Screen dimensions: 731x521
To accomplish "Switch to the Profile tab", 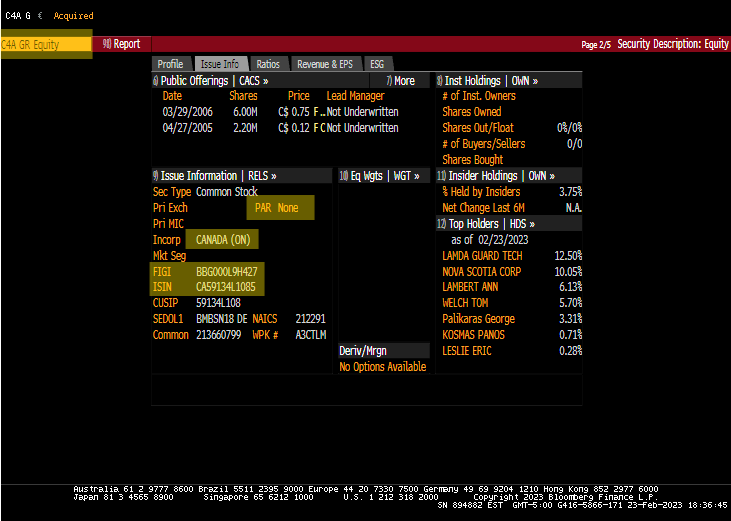I will 170,64.
